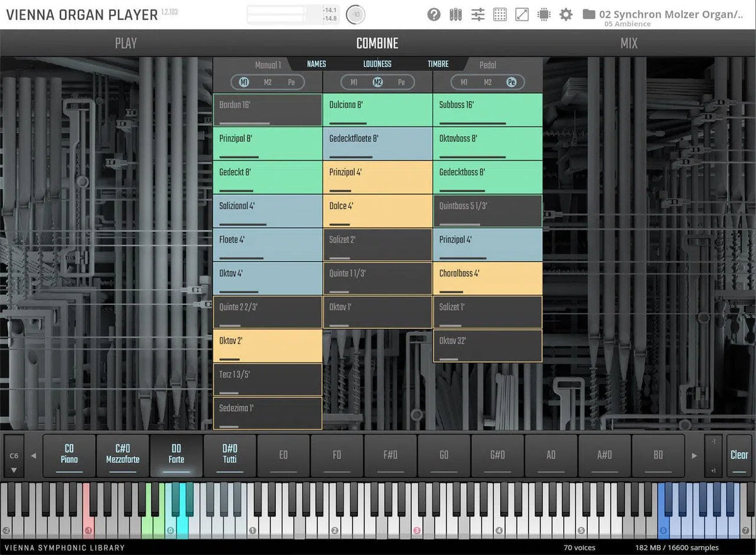756x555 pixels.
Task: Open the CPU chip icon
Action: [544, 14]
